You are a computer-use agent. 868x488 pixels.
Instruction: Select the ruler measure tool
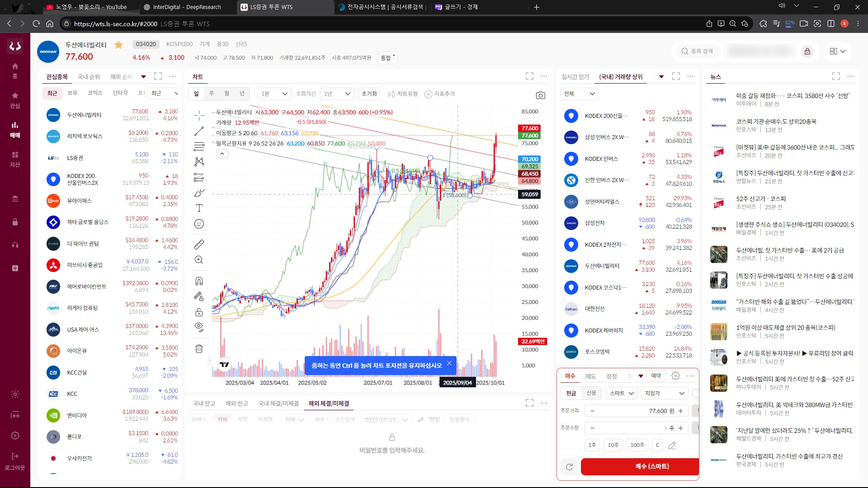click(x=199, y=244)
